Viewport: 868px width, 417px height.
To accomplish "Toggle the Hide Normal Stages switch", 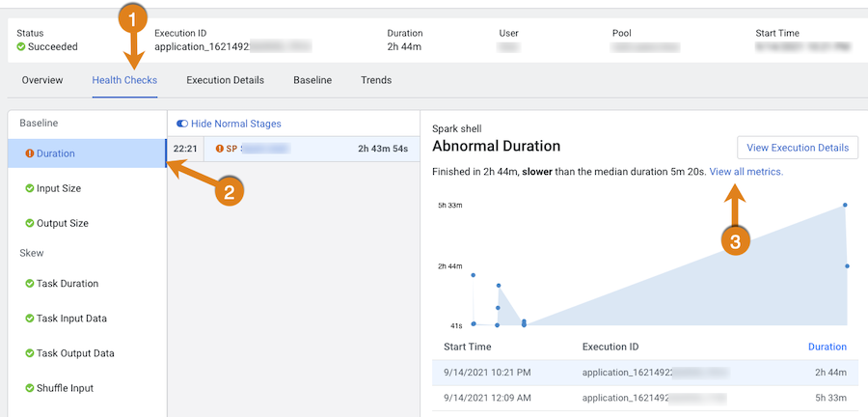I will [182, 125].
